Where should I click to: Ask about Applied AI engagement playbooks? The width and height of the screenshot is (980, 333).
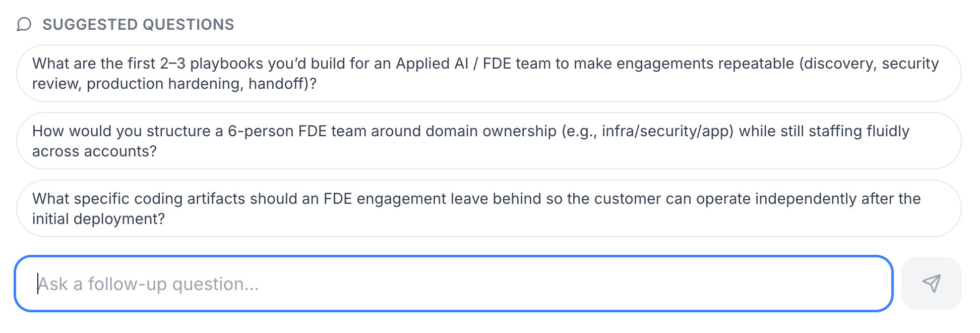(488, 73)
